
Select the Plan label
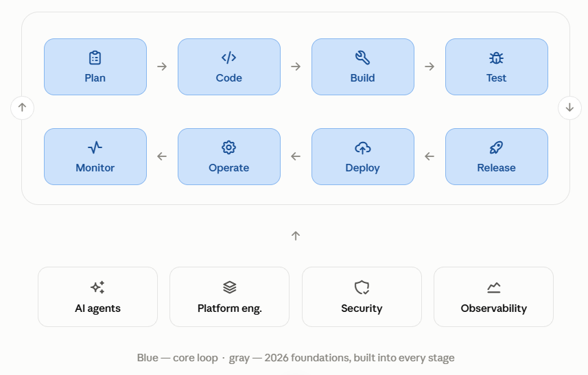tap(95, 78)
